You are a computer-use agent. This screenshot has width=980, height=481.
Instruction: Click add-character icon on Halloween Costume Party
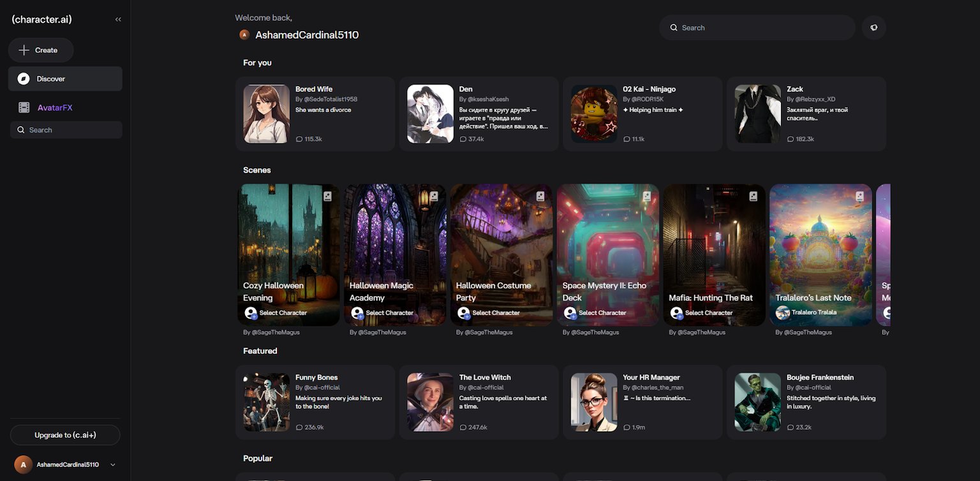464,313
